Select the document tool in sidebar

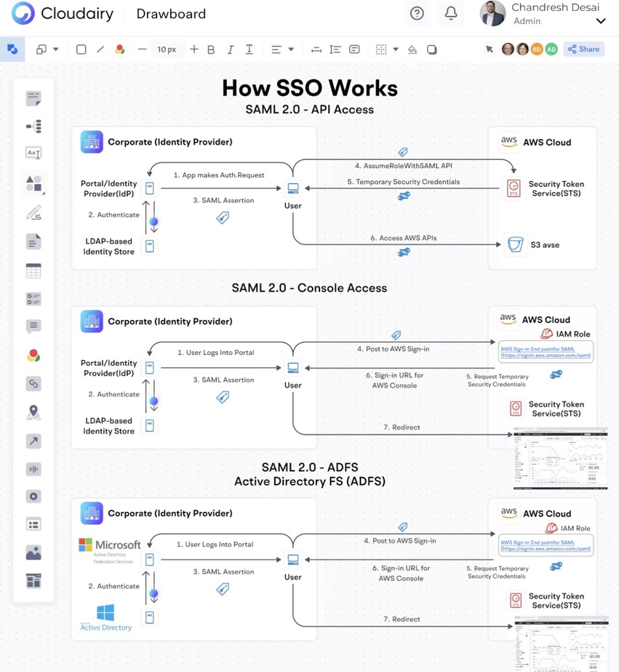(x=33, y=241)
